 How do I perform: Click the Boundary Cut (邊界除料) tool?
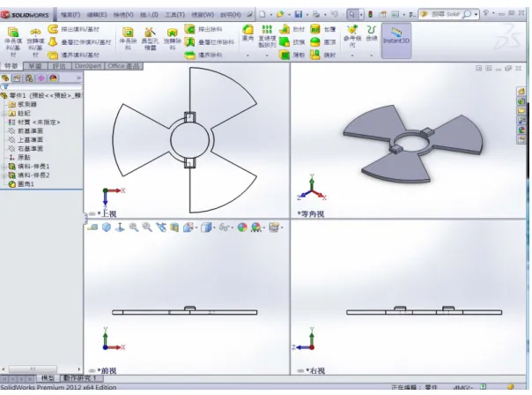(x=203, y=55)
